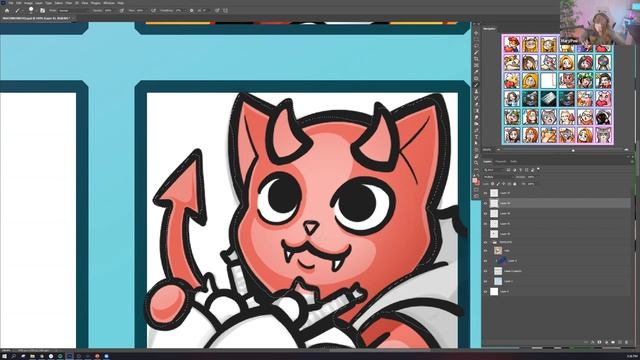
Task: Toggle Quick Mask mode
Action: click(x=476, y=190)
